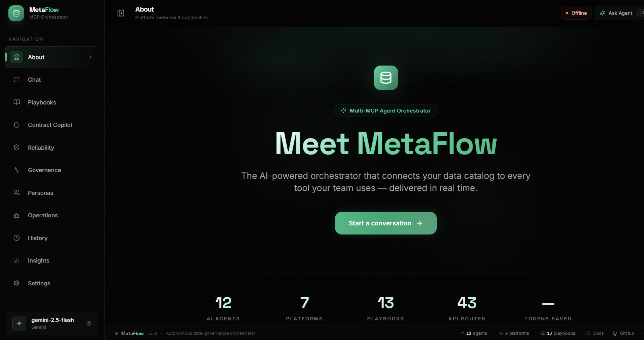Click the MetaFlow logo icon in sidebar
The image size is (644, 340).
[x=16, y=13]
